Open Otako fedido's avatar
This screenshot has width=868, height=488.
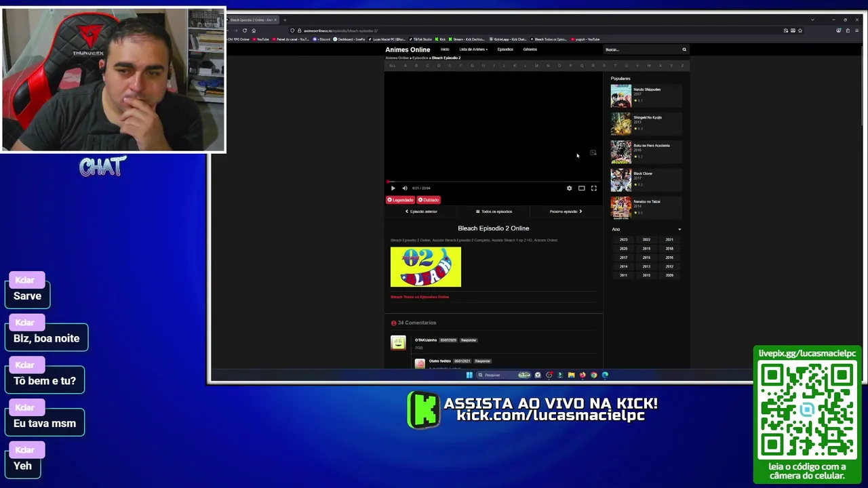(x=420, y=364)
